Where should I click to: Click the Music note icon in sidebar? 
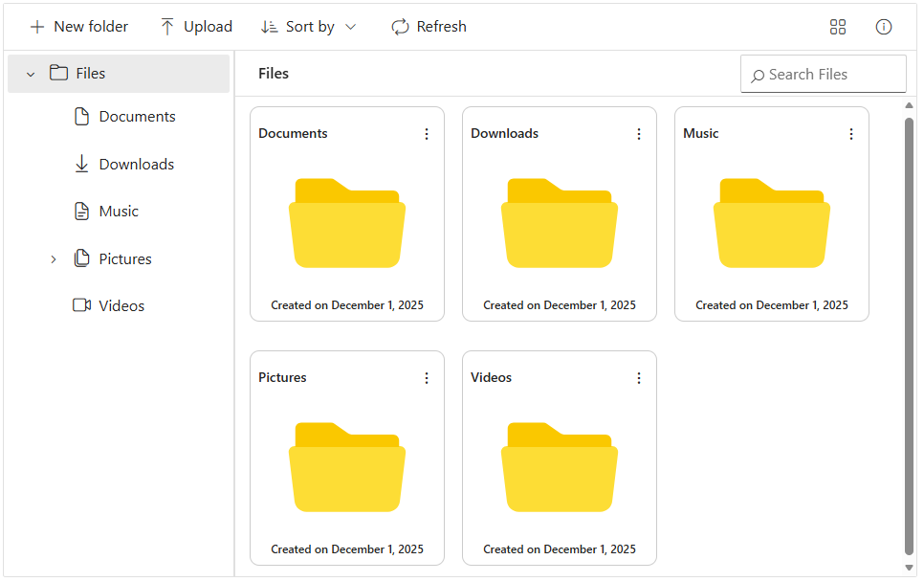81,211
